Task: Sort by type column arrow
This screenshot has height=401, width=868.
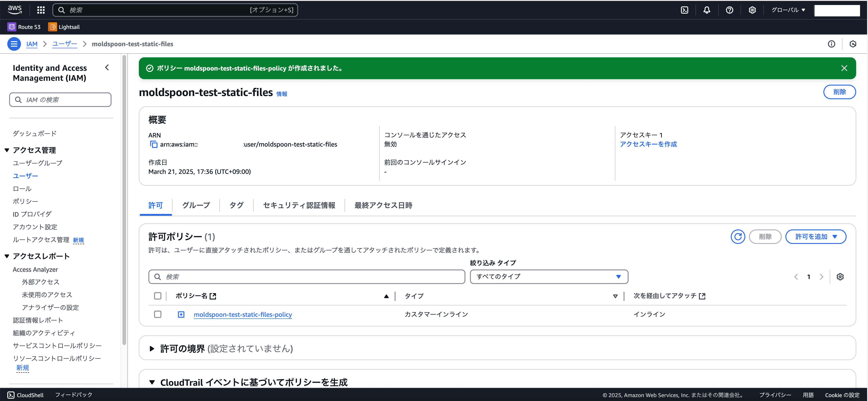Action: coord(615,296)
